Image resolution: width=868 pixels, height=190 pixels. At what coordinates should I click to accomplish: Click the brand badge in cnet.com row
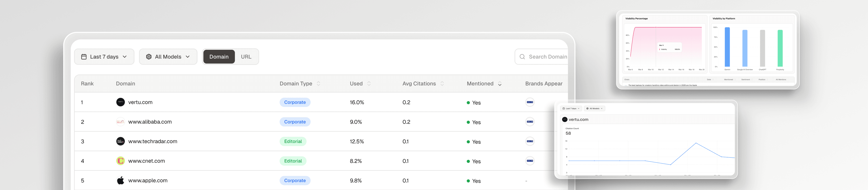coord(530,161)
